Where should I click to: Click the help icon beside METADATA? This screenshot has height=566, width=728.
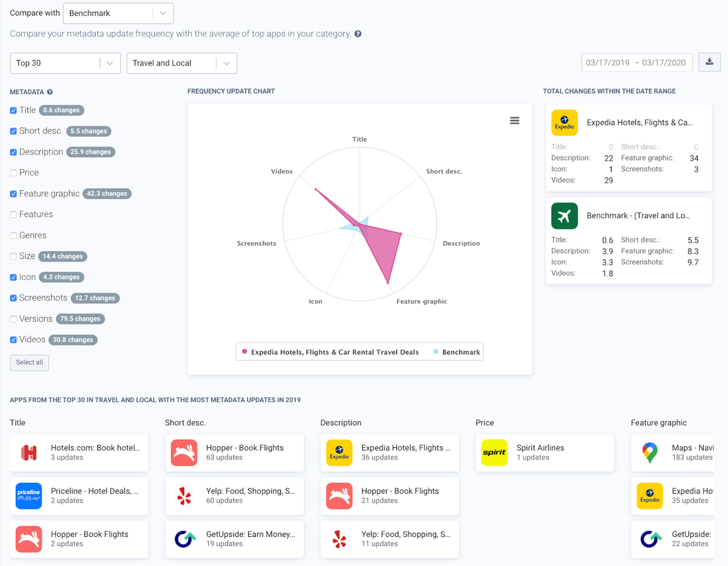(50, 92)
